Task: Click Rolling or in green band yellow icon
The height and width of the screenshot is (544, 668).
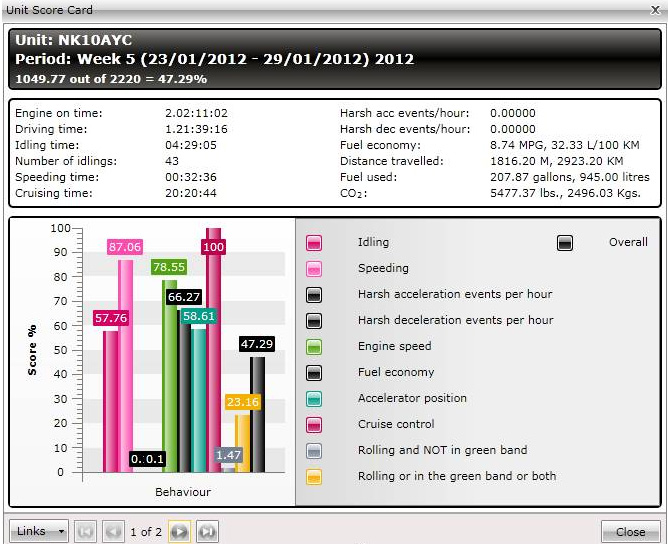Action: 314,477
